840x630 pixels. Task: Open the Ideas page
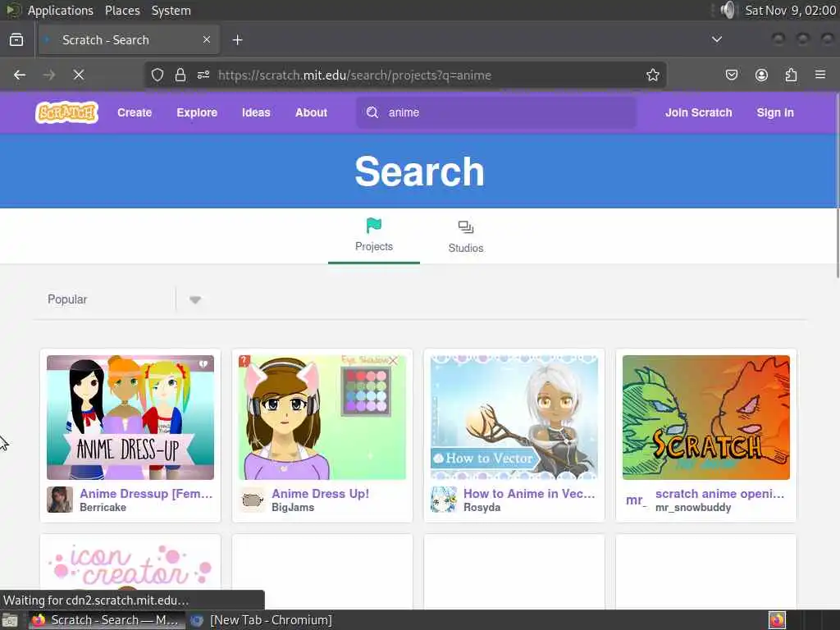(256, 112)
